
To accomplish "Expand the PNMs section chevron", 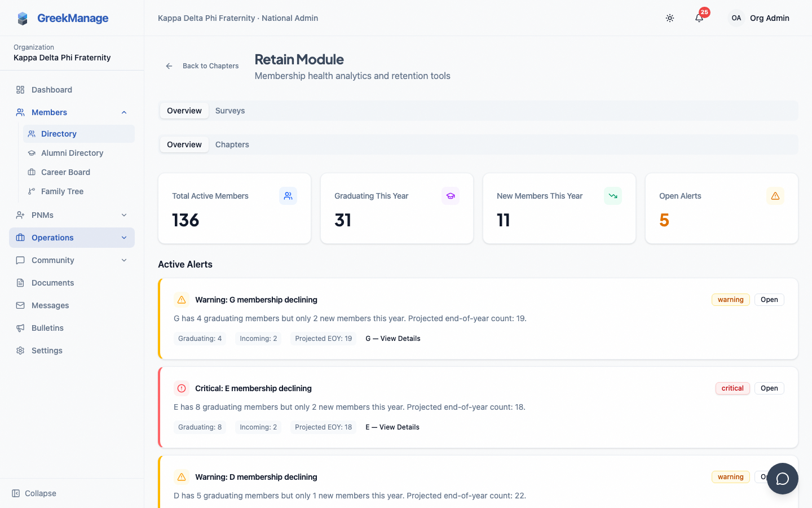I will pos(124,215).
